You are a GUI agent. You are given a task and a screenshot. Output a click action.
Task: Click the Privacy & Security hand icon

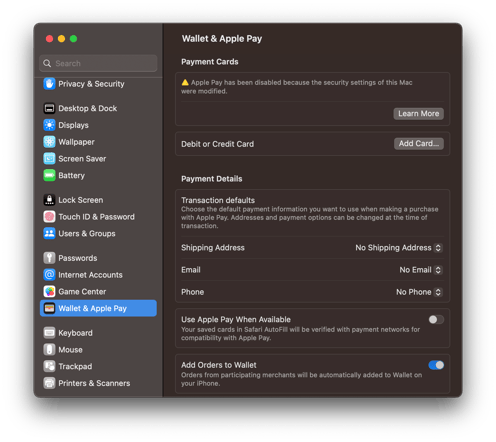pos(49,84)
